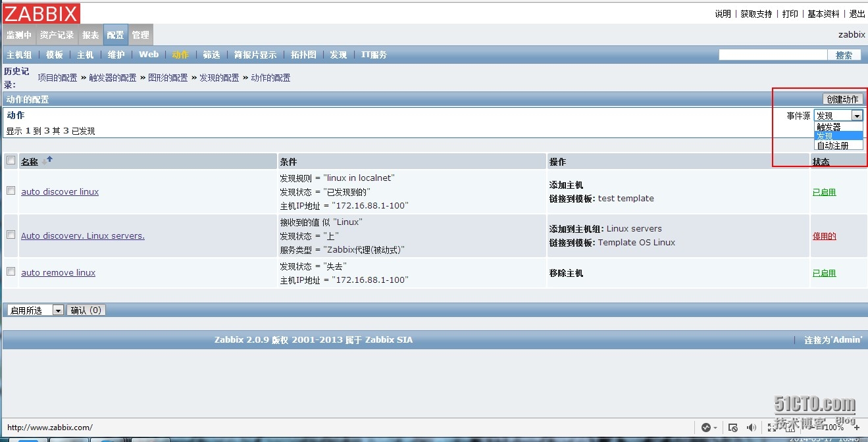Viewport: 868px width, 442px height.
Task: Toggle 停用的 status of Auto discovery. Linux servers.
Action: click(x=824, y=235)
